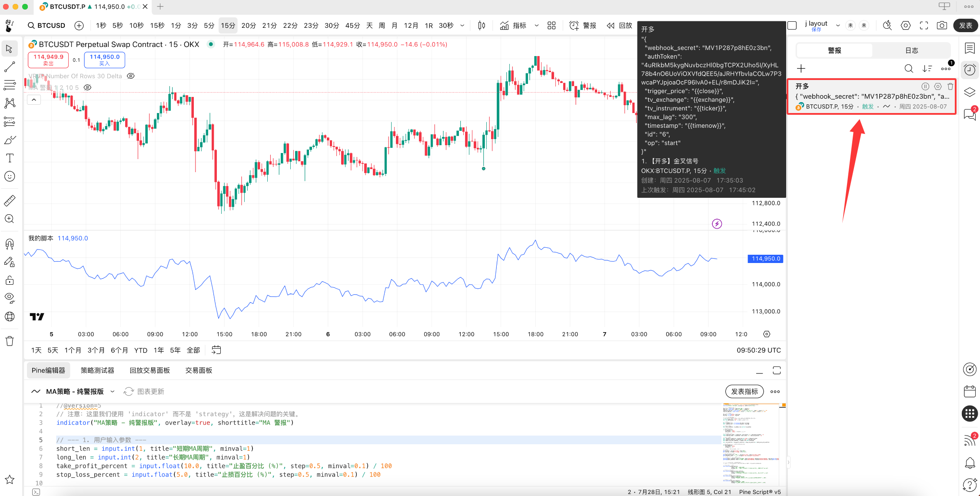
Task: Add a new alert with plus
Action: [x=801, y=69]
